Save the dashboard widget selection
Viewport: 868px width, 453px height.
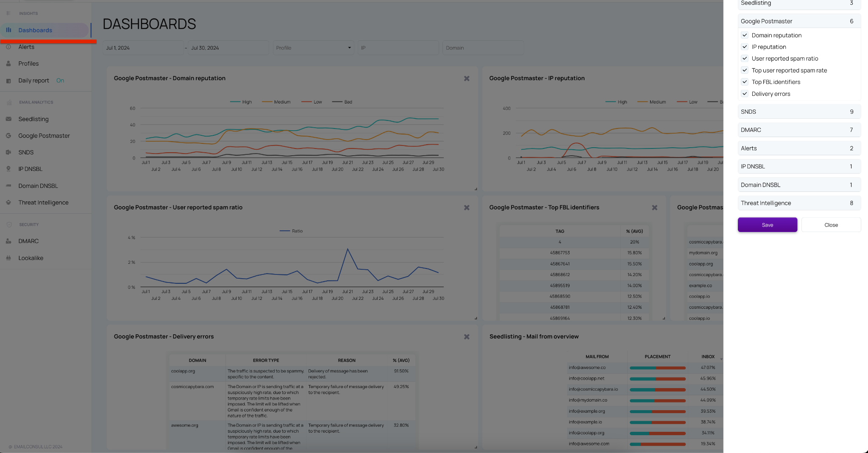coord(768,225)
